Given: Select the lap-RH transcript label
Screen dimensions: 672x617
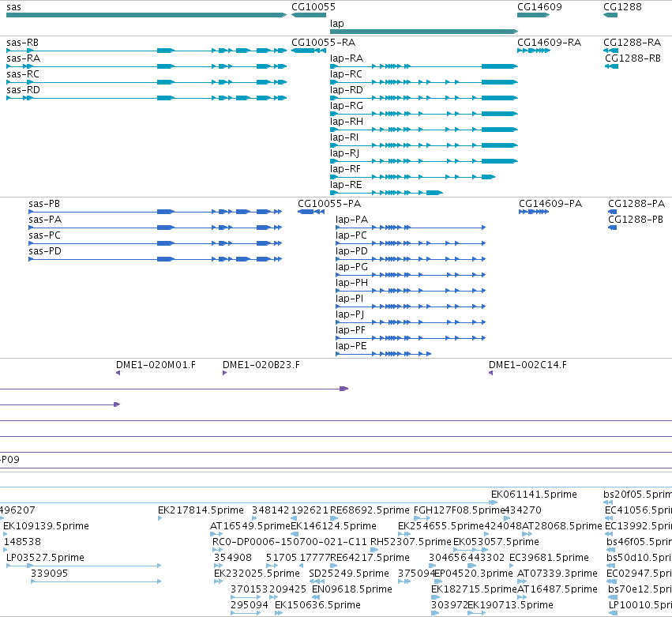Looking at the screenshot, I should tap(347, 122).
